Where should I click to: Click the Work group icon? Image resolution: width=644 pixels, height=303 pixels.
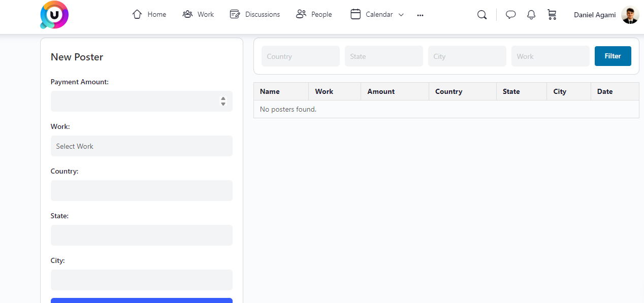(187, 14)
